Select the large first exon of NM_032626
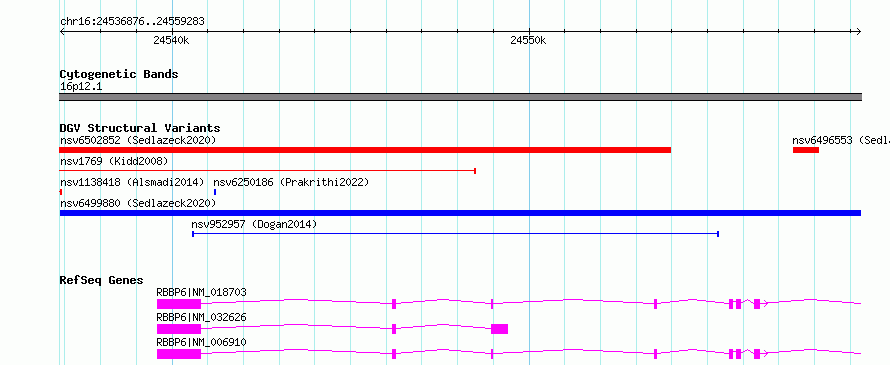This screenshot has width=890, height=365. pyautogui.click(x=179, y=329)
